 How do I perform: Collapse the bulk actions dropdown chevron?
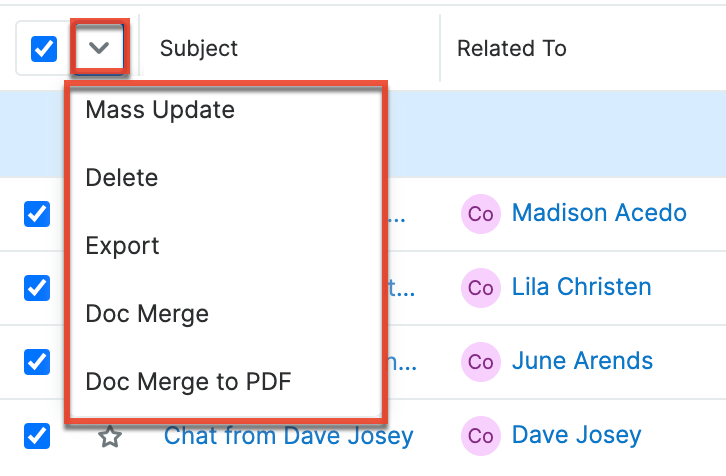point(99,48)
